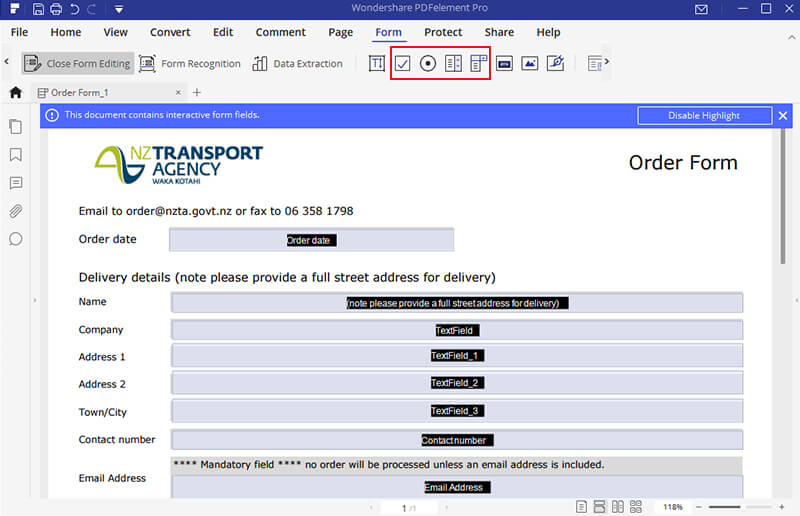The width and height of the screenshot is (800, 516).
Task: Click the Print icon in title bar
Action: 56,9
